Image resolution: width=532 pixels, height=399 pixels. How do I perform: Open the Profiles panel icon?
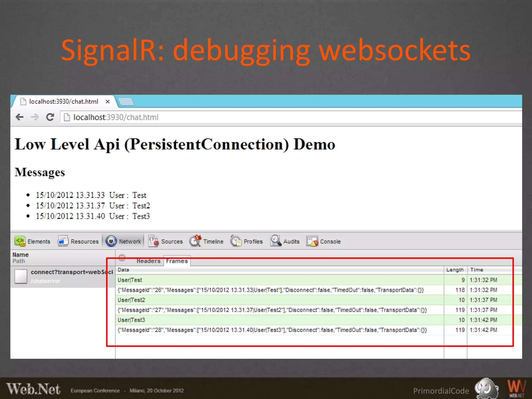[x=236, y=241]
